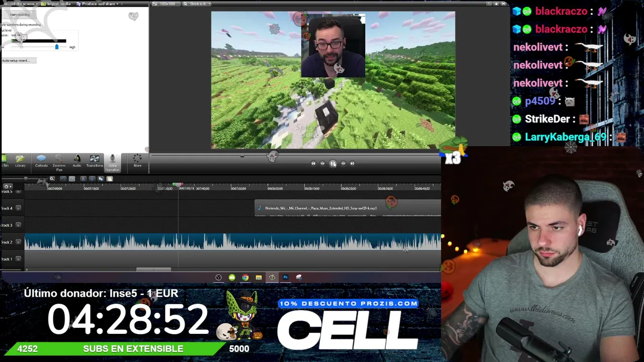
Task: Jump to the next clip in playback
Action: coord(352,163)
